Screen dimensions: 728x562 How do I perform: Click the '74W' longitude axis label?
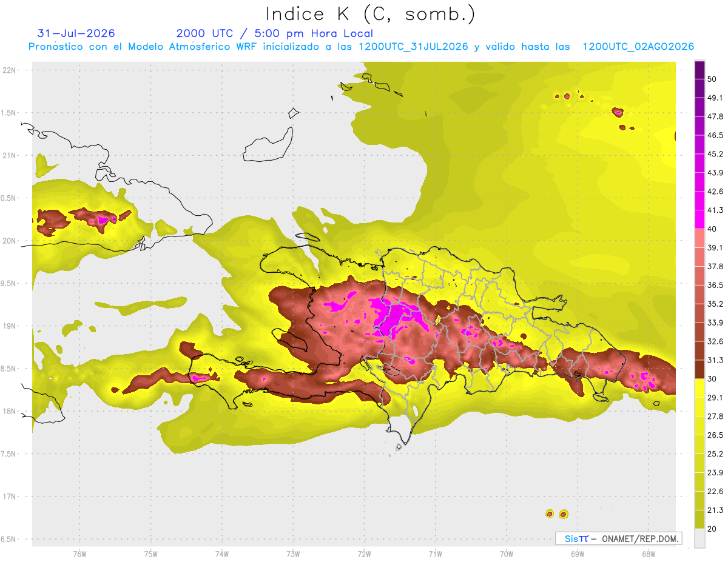click(x=221, y=554)
